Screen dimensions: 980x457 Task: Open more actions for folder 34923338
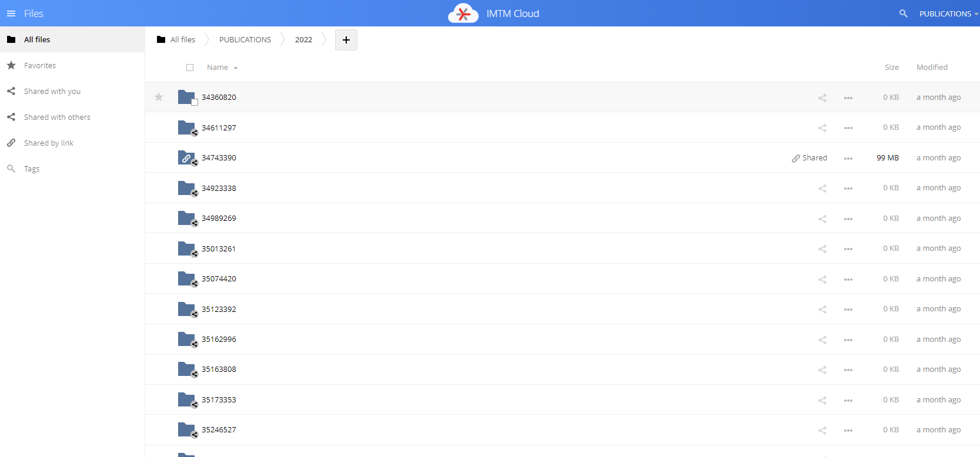click(848, 189)
